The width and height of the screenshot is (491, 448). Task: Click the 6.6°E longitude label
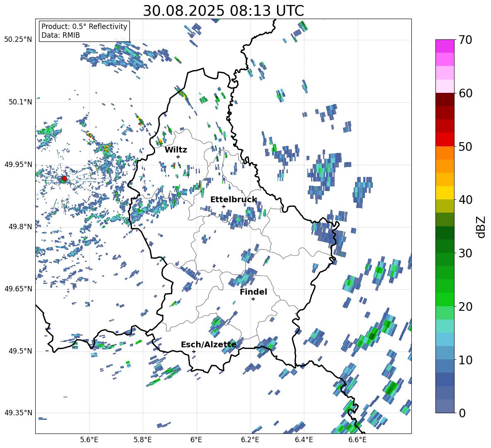(x=357, y=440)
